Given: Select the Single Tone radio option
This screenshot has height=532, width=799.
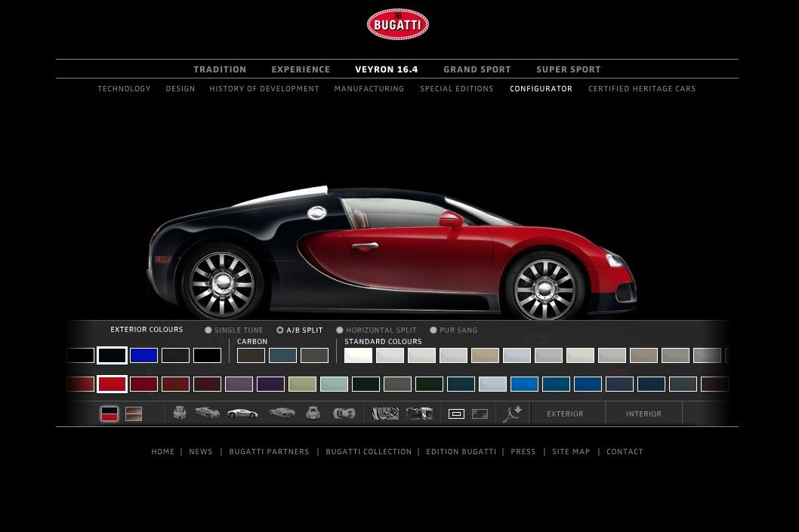Looking at the screenshot, I should click(208, 330).
